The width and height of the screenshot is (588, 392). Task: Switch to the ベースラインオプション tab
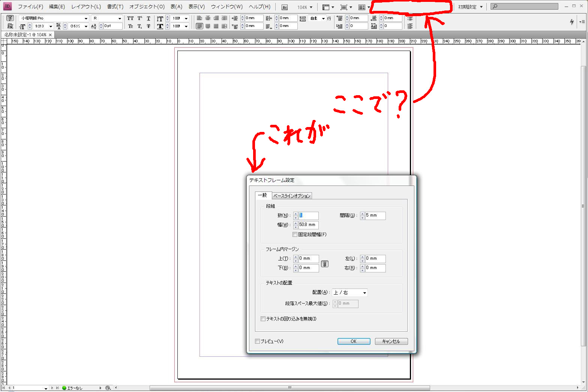pyautogui.click(x=292, y=196)
